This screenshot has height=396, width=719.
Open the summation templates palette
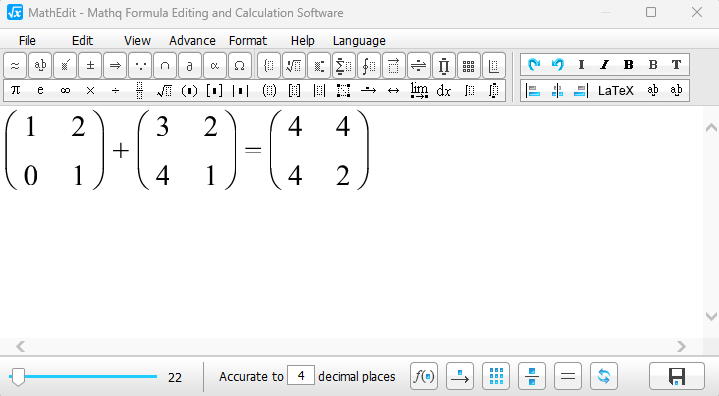tap(343, 66)
